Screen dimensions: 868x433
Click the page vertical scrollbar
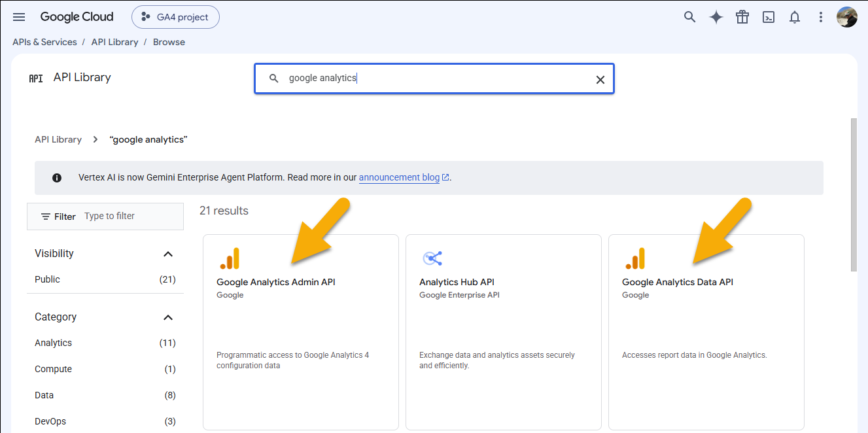(854, 194)
